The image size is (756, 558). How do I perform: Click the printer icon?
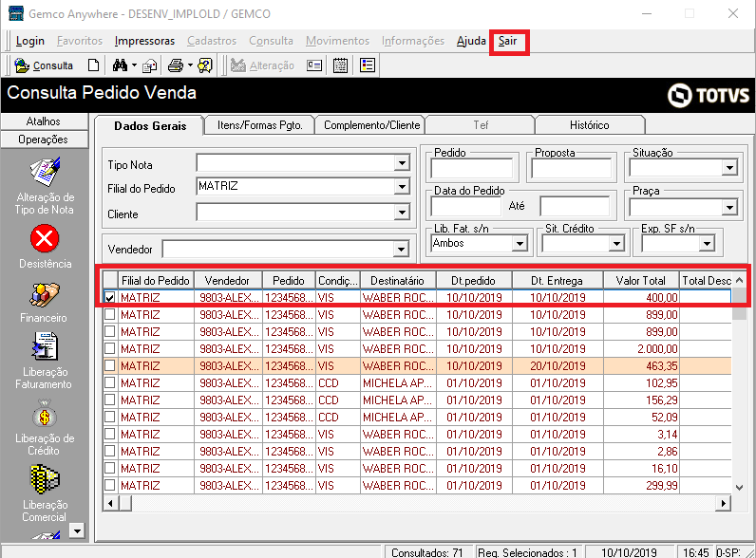[176, 65]
